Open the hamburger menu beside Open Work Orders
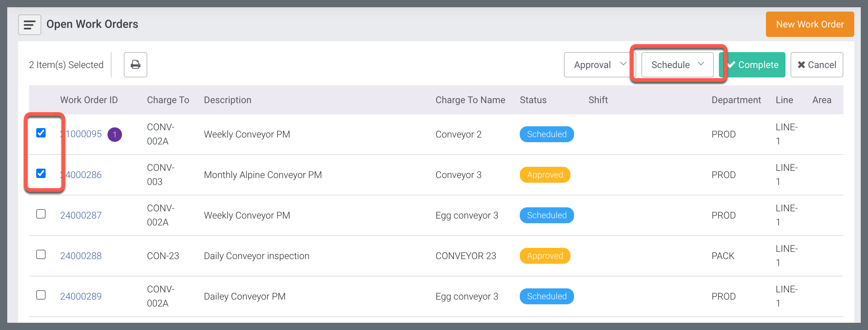 [30, 25]
